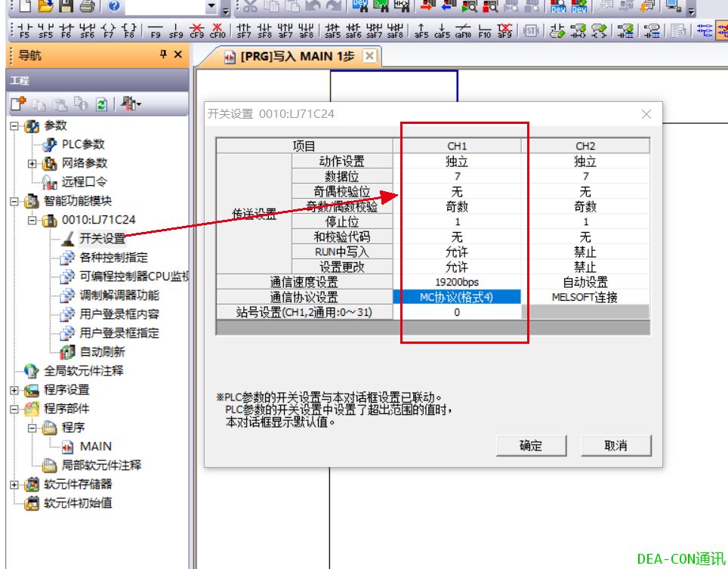Click the Undo toolbar icon

click(312, 8)
